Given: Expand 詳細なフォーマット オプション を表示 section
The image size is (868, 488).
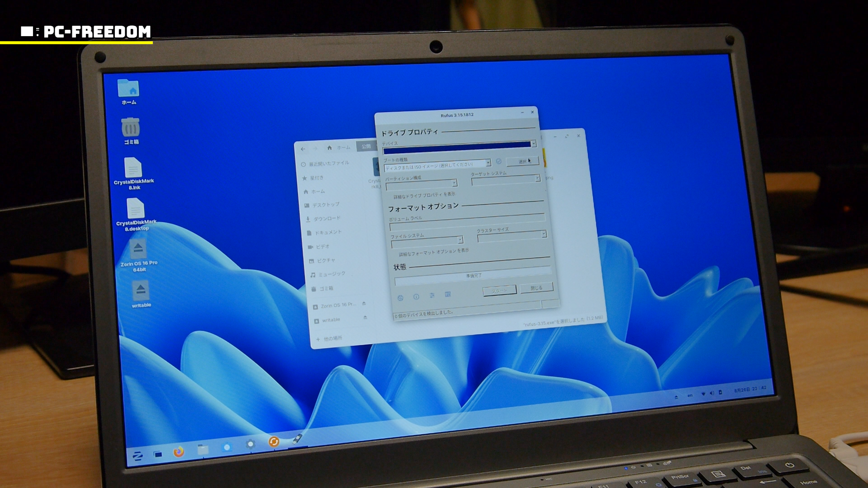Looking at the screenshot, I should pyautogui.click(x=433, y=252).
